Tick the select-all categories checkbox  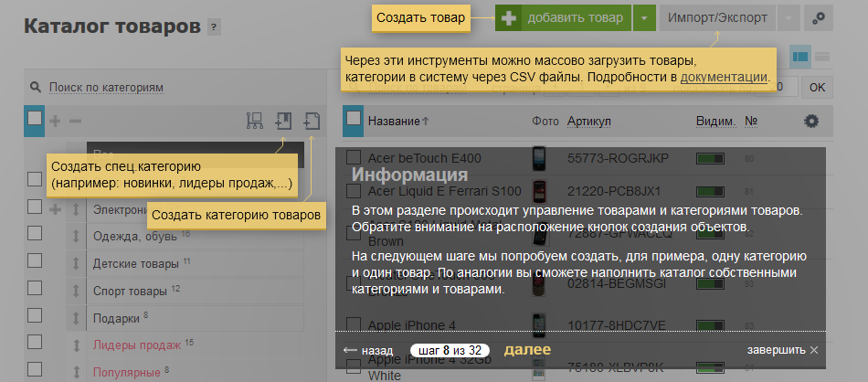(35, 118)
